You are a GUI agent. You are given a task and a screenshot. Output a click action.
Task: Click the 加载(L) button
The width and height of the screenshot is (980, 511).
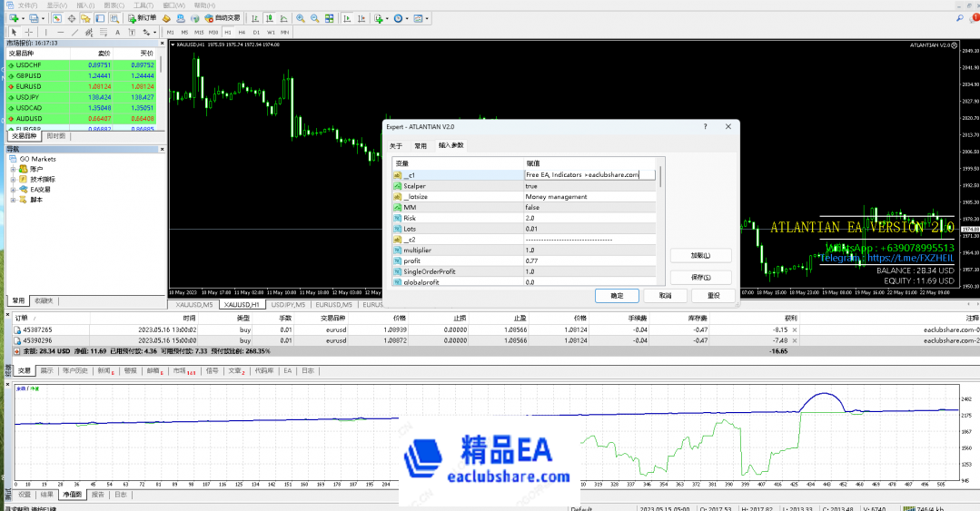pos(700,256)
